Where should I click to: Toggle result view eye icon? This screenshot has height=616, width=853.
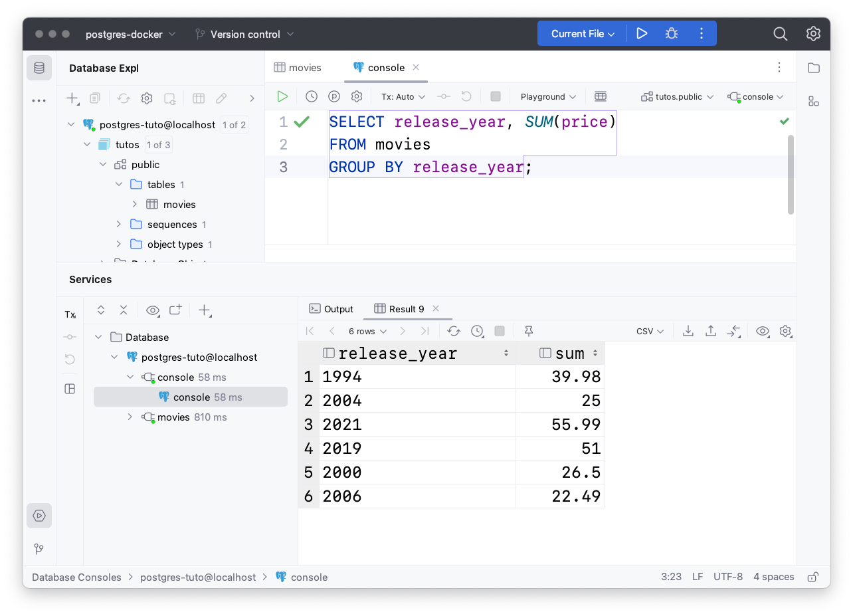(763, 331)
